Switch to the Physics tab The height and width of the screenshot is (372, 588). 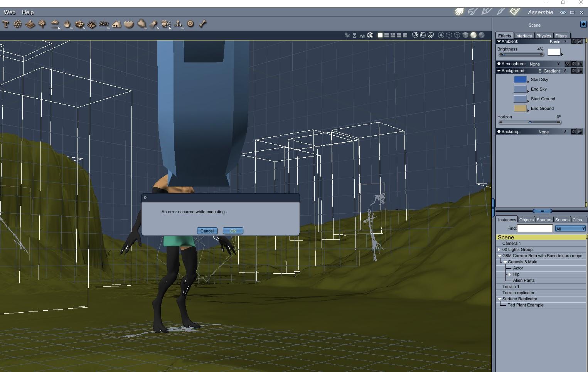coord(544,36)
